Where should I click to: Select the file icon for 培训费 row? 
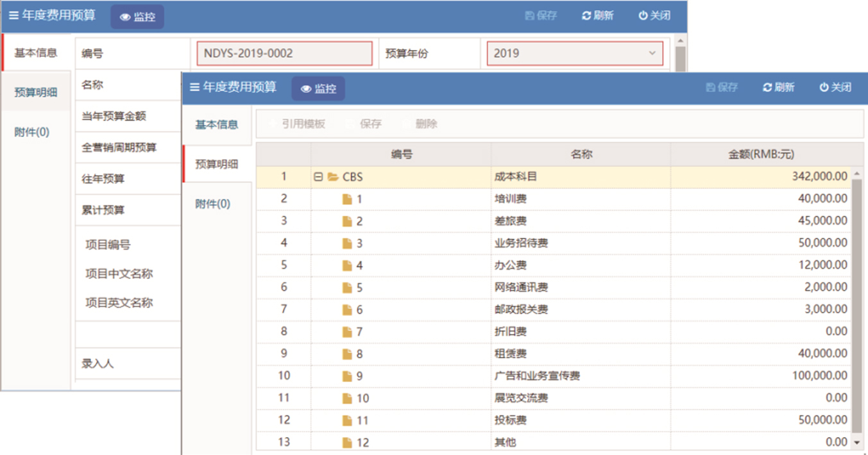(x=347, y=199)
